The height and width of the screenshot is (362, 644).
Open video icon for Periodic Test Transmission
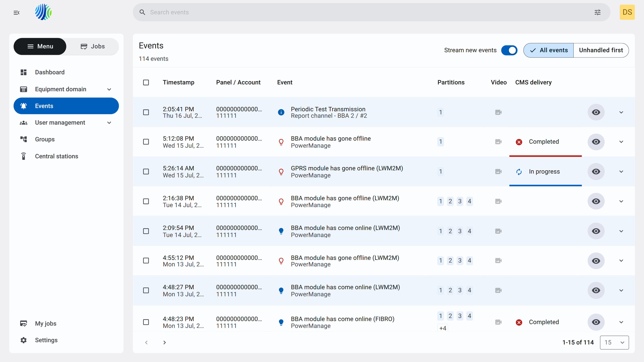tap(498, 112)
